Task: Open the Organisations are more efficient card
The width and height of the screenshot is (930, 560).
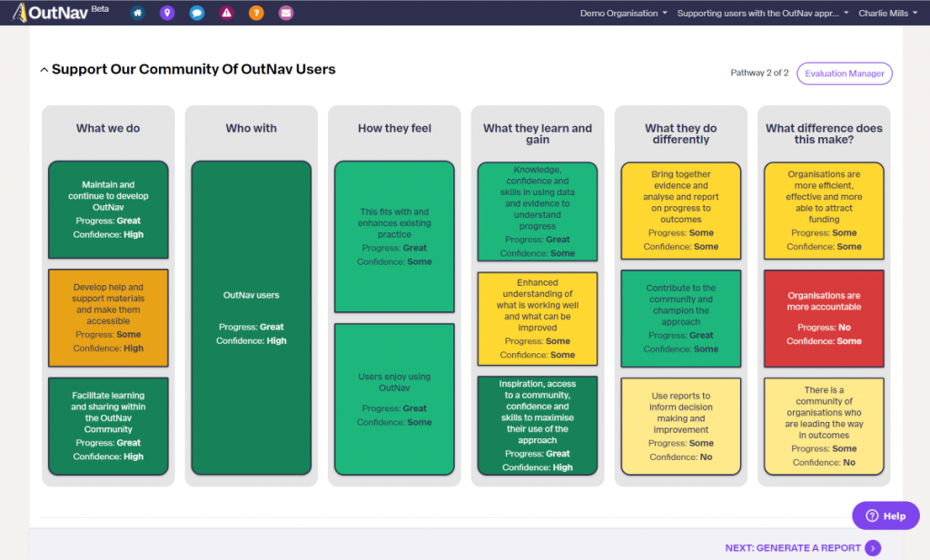Action: coord(824,211)
